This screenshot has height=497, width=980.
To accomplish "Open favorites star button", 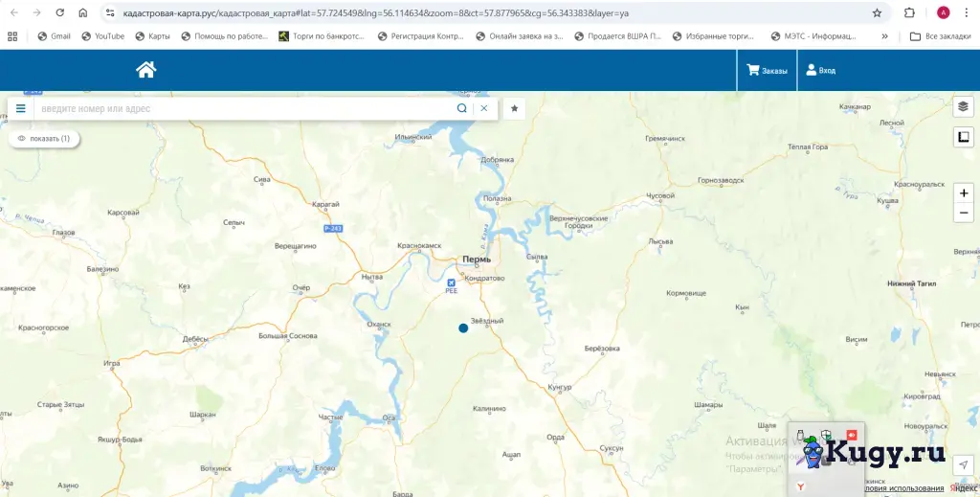I will pos(514,108).
